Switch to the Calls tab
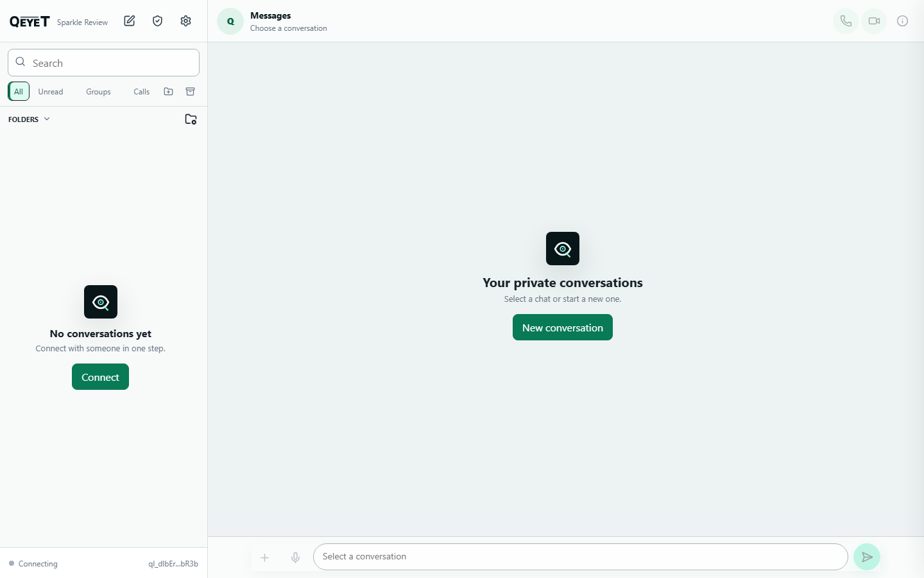The image size is (924, 578). click(141, 92)
